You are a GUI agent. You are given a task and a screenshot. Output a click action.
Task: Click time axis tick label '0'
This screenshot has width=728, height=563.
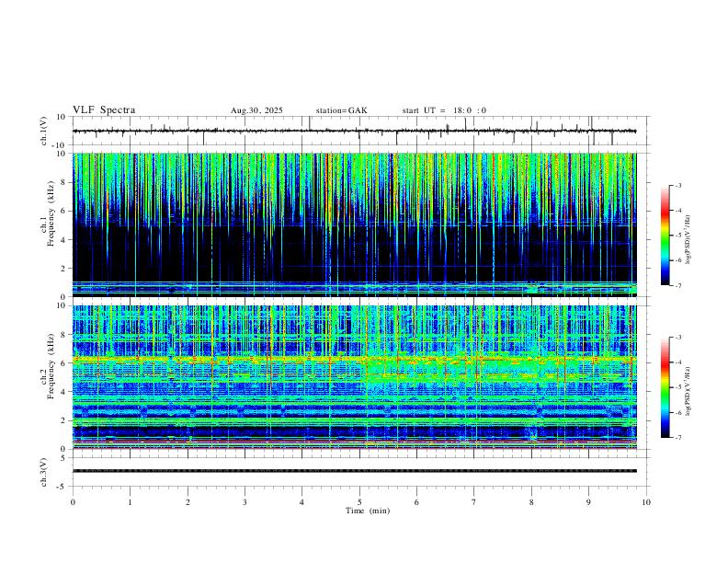pos(73,502)
